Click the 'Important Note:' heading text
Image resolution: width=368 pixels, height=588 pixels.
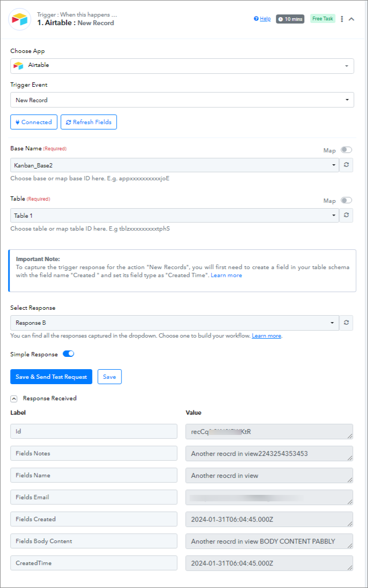coord(38,259)
